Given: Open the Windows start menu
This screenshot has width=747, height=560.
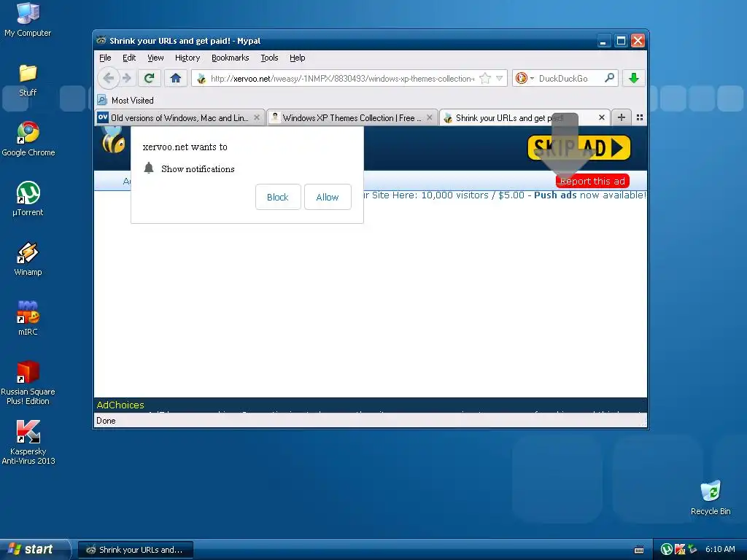Looking at the screenshot, I should pos(34,549).
